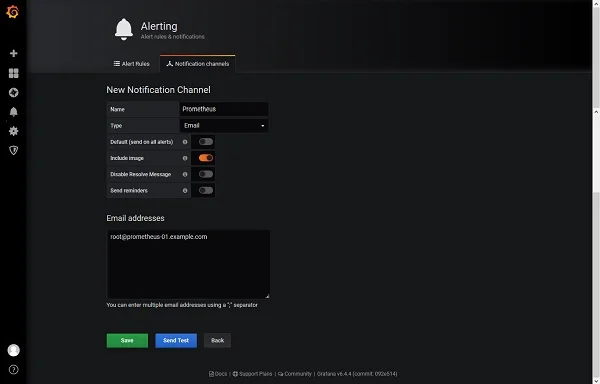Click the 'Email addresses' section heading
600x384 pixels.
[x=135, y=218]
